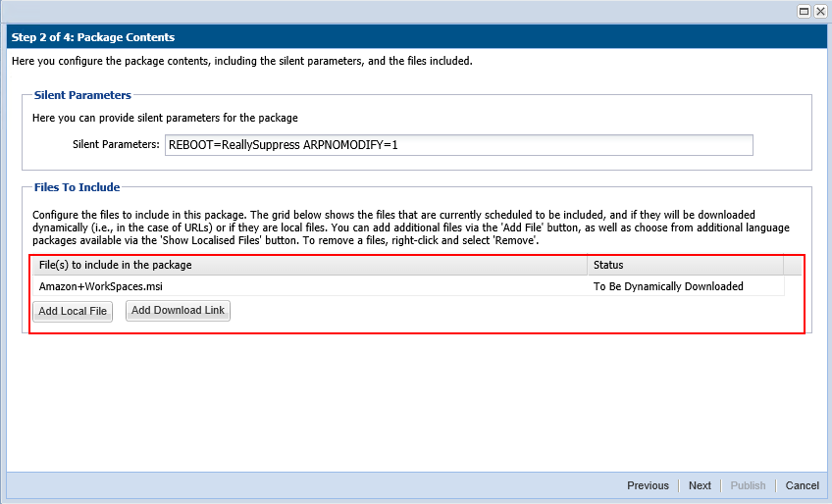Click the blank header cell right of Status

pyautogui.click(x=793, y=265)
